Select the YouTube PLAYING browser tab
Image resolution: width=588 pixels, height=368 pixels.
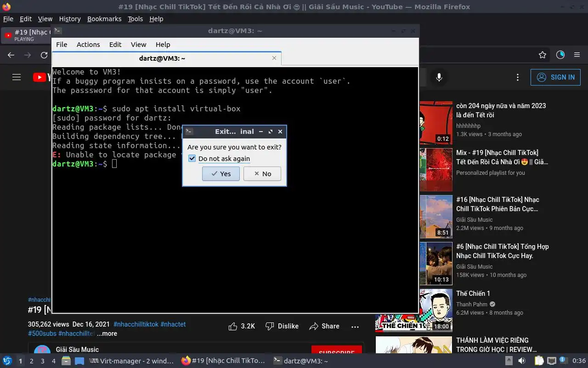click(27, 35)
